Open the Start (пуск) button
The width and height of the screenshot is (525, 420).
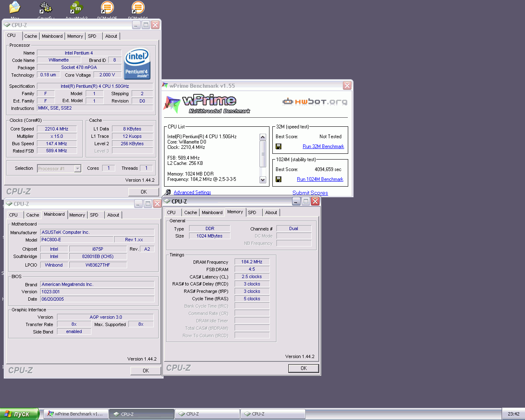coord(19,414)
